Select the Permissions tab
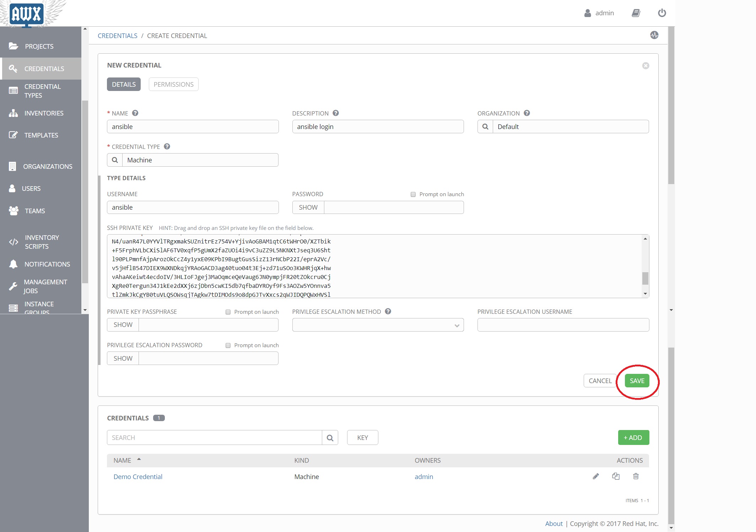This screenshot has width=756, height=532. point(173,84)
